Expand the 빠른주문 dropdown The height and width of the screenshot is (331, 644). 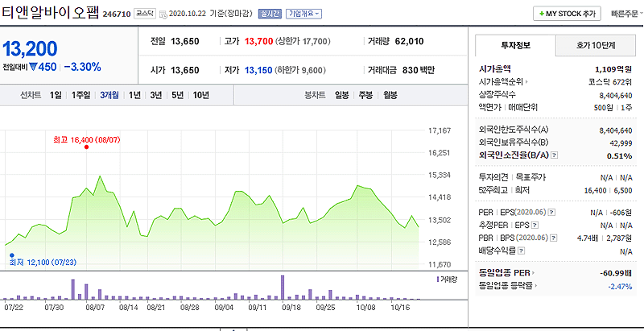[x=627, y=14]
